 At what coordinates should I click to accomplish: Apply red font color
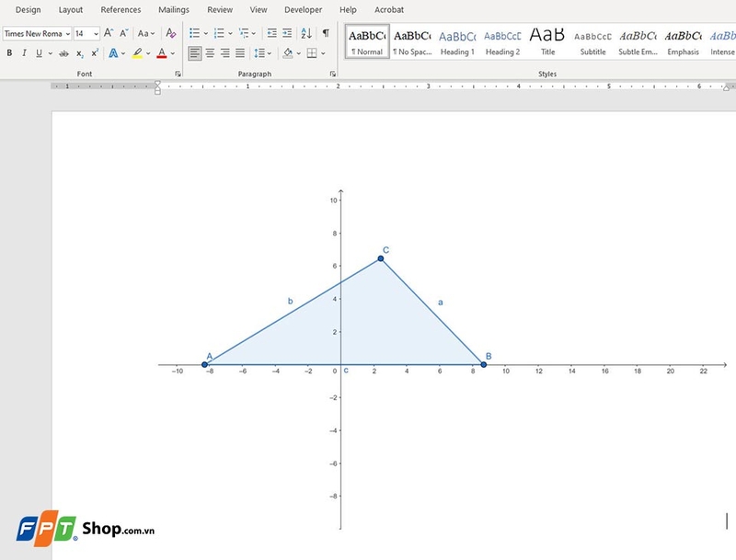tap(162, 53)
